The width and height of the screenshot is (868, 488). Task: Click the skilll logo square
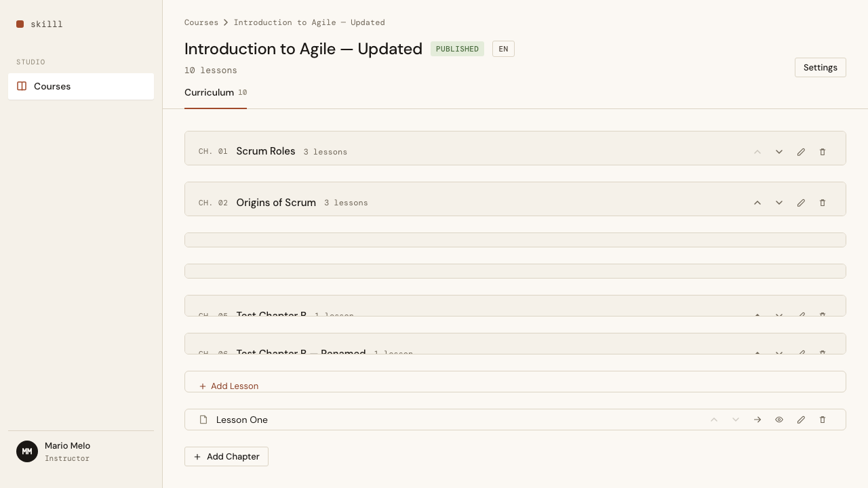(x=20, y=24)
